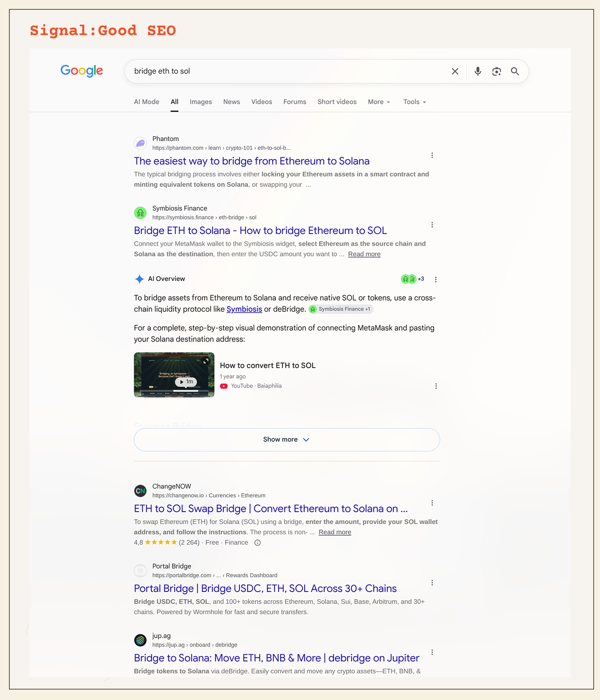600x700 pixels.
Task: Click the AI Overview sparkle icon
Action: tap(139, 279)
